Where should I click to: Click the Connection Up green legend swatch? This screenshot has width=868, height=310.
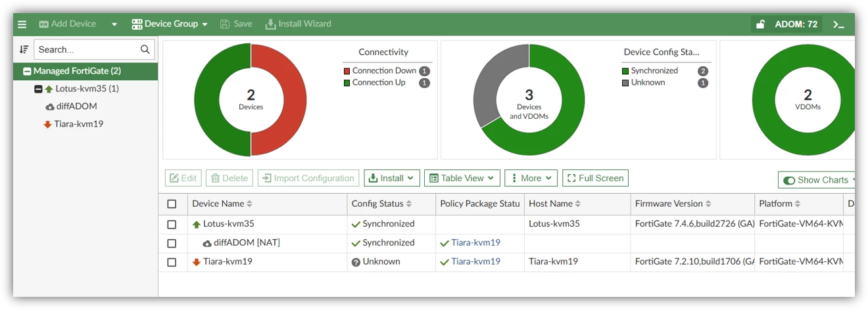point(347,83)
